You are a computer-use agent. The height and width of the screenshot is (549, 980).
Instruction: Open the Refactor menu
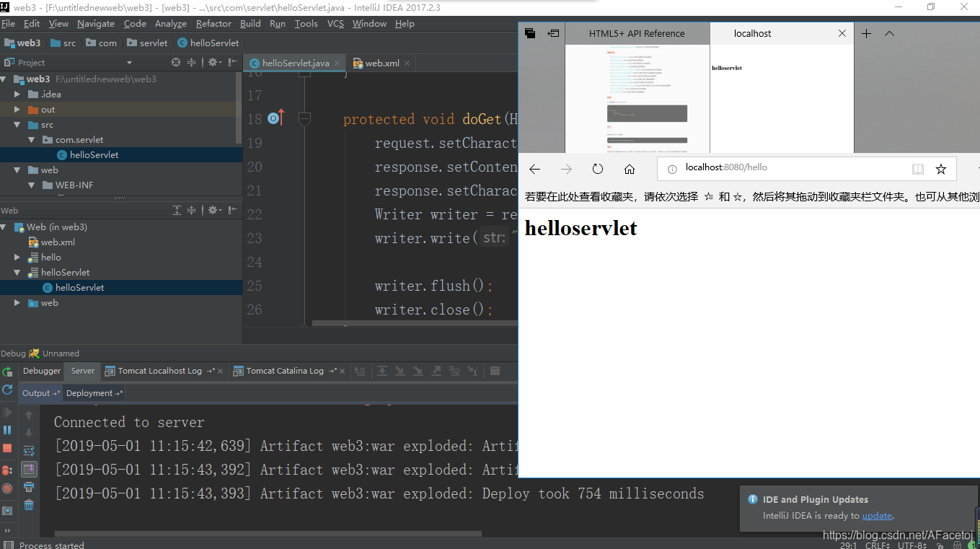point(213,24)
